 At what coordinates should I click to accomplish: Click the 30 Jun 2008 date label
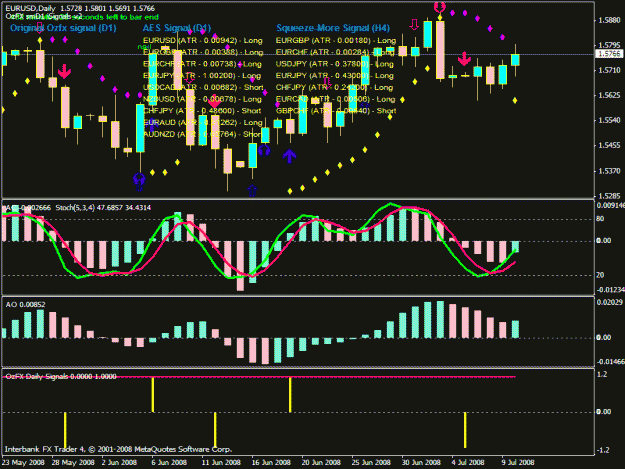421,463
